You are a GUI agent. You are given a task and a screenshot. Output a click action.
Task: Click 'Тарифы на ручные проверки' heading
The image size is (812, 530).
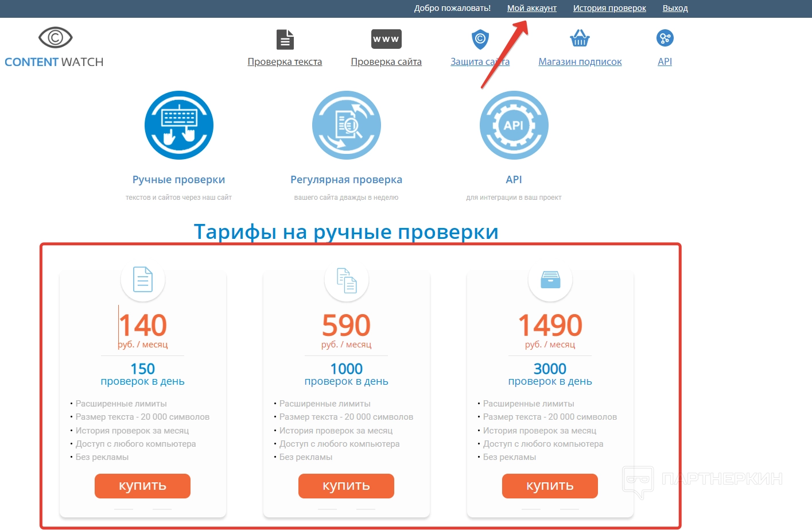coord(346,232)
